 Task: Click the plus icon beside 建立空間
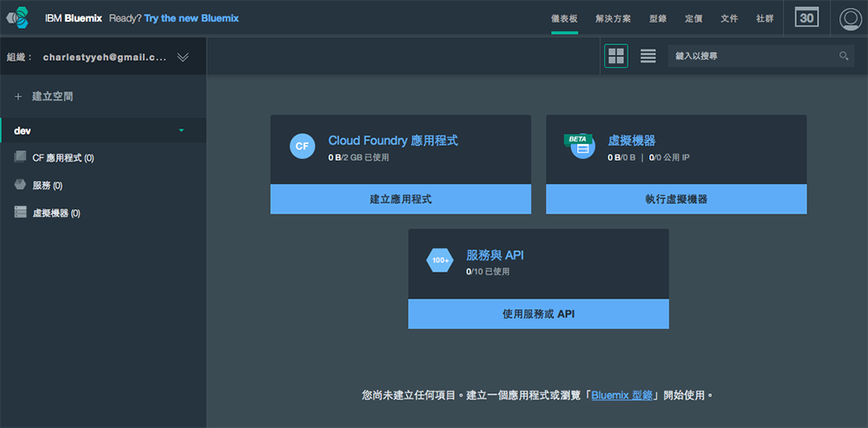coord(18,96)
